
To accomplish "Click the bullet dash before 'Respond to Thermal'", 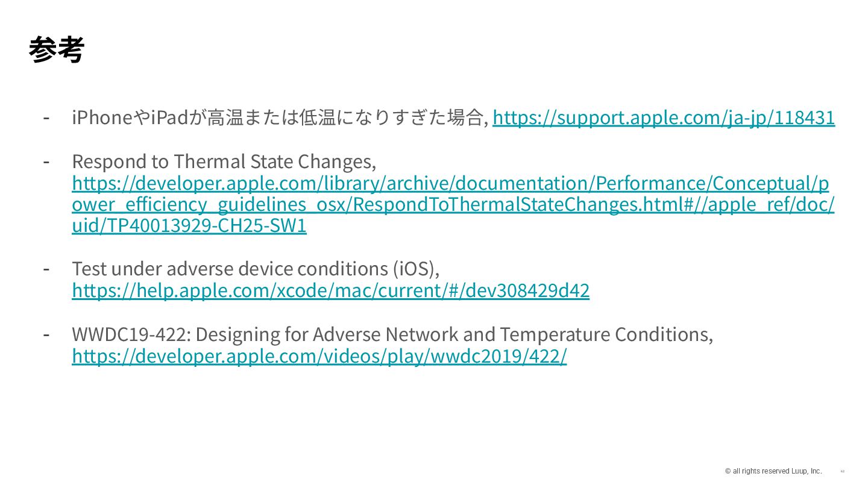I will tap(46, 161).
